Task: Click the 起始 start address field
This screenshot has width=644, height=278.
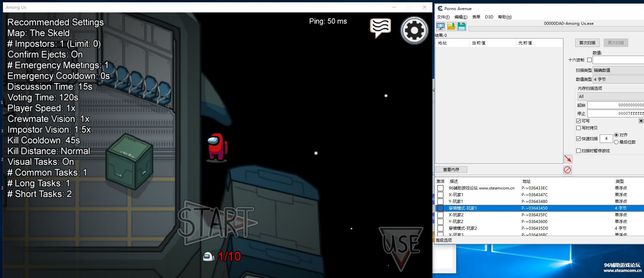Action: click(616, 105)
